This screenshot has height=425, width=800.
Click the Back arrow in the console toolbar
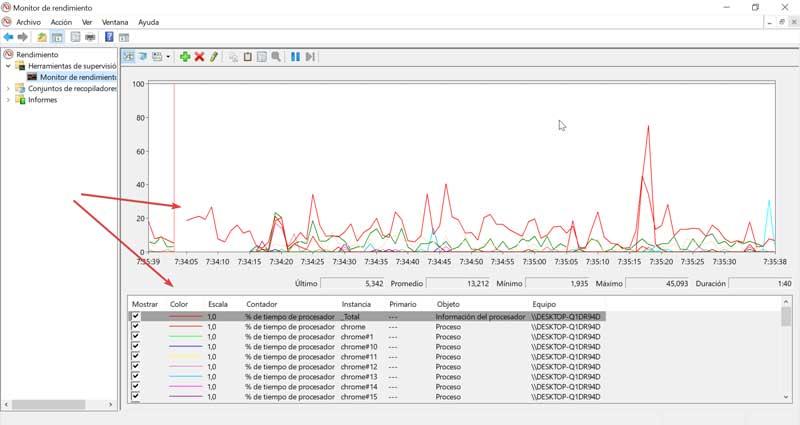click(x=8, y=37)
